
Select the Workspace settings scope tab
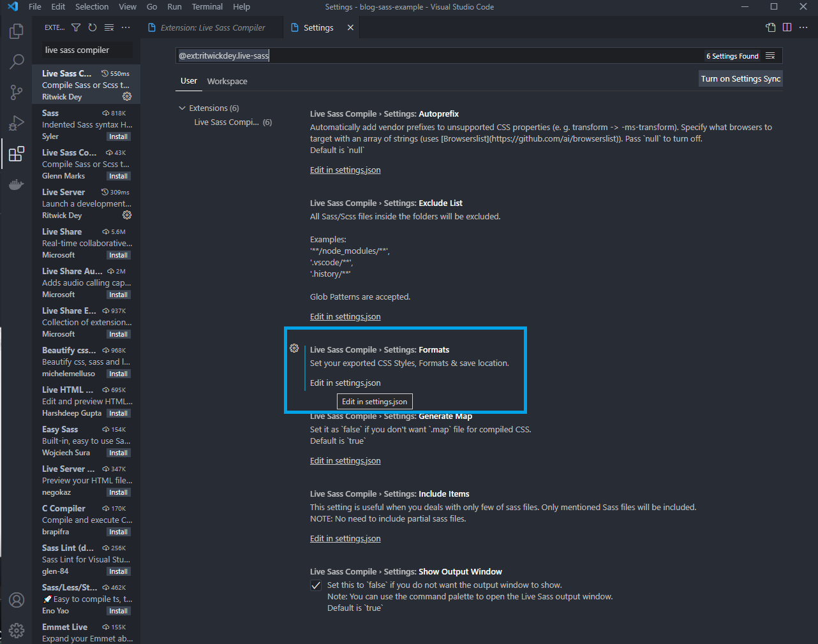click(227, 81)
